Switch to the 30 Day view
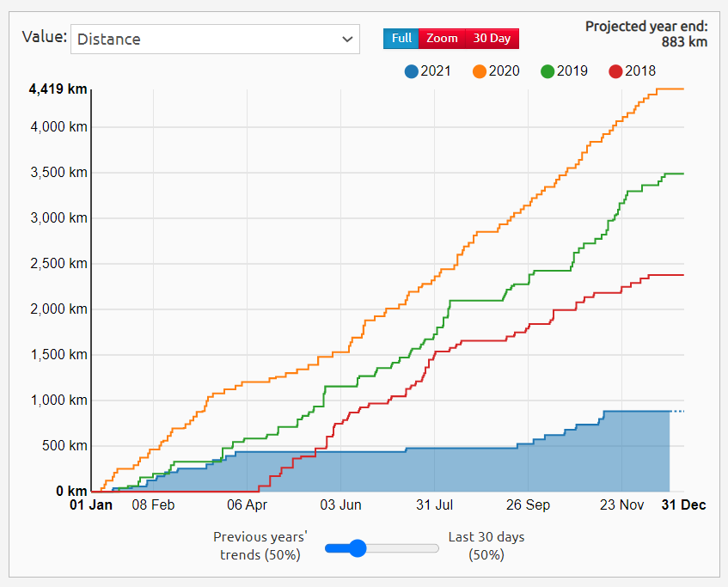This screenshot has width=728, height=587. (x=492, y=39)
